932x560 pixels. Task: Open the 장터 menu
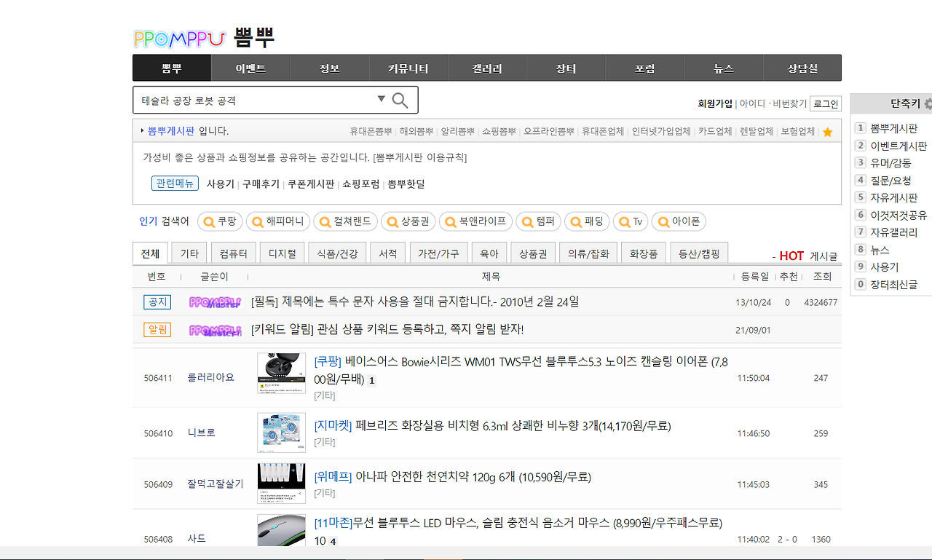(566, 68)
